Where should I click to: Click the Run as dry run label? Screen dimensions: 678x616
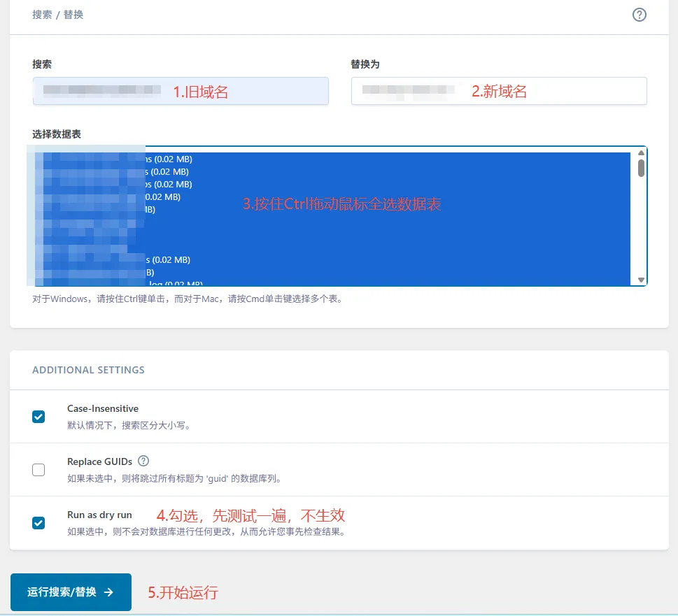tap(99, 515)
